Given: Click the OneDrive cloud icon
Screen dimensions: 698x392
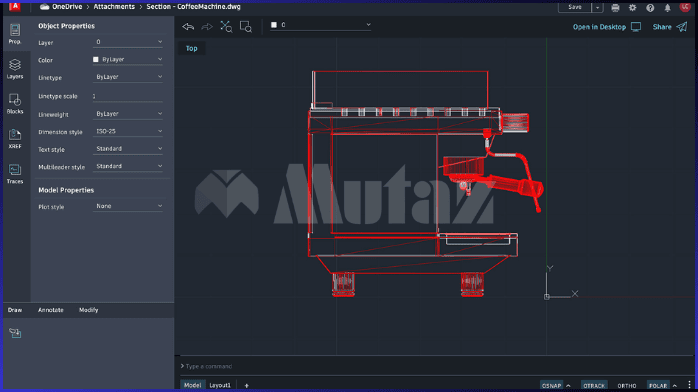Looking at the screenshot, I should [x=44, y=7].
